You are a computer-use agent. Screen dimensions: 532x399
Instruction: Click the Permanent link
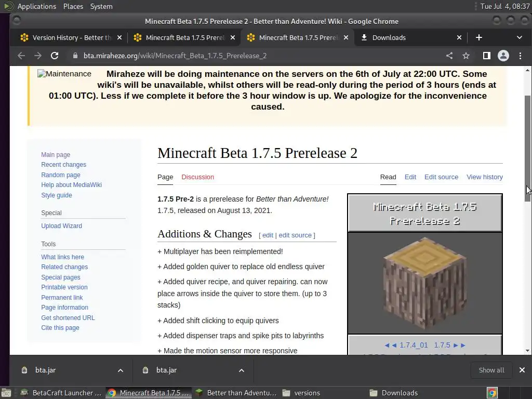point(62,298)
